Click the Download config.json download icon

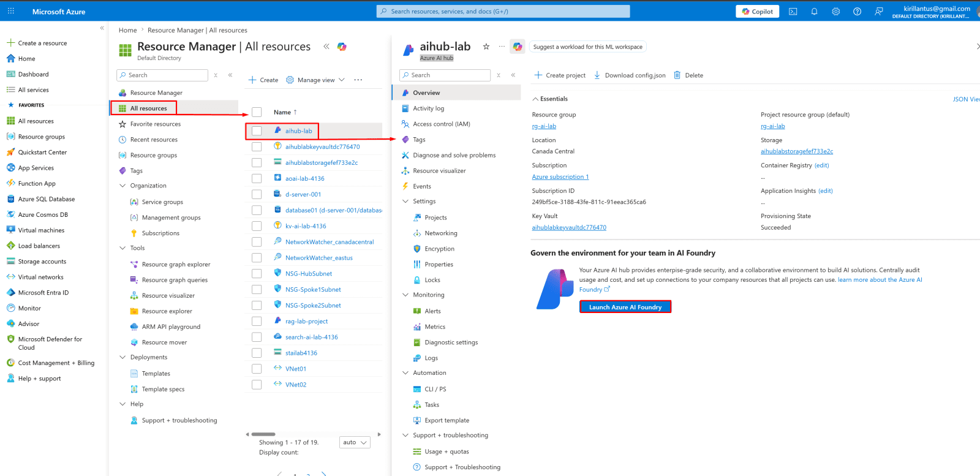pyautogui.click(x=597, y=75)
